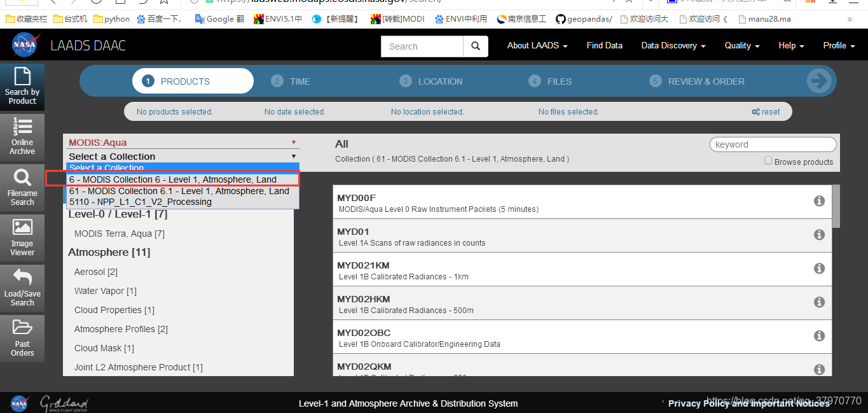Viewport: 868px width, 413px height.
Task: Select MODIS Terra, Aqua [7] category
Action: click(x=120, y=234)
